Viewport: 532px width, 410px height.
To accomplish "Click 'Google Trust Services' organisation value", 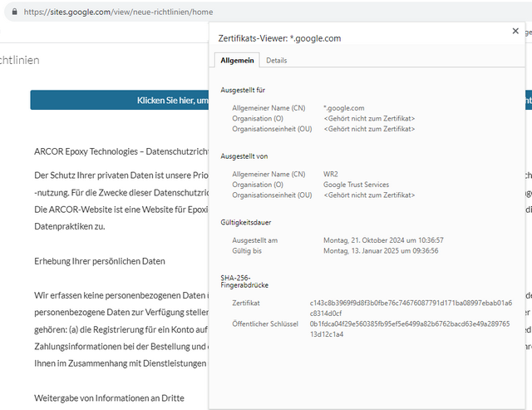I will tap(356, 185).
